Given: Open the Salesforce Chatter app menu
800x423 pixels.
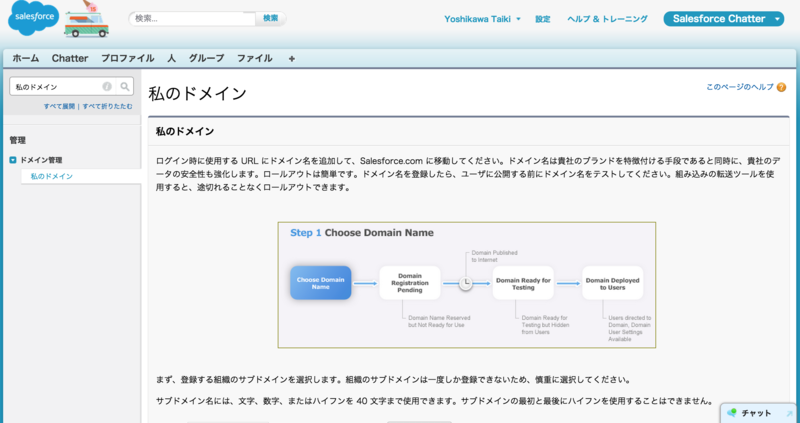Looking at the screenshot, I should coord(723,19).
